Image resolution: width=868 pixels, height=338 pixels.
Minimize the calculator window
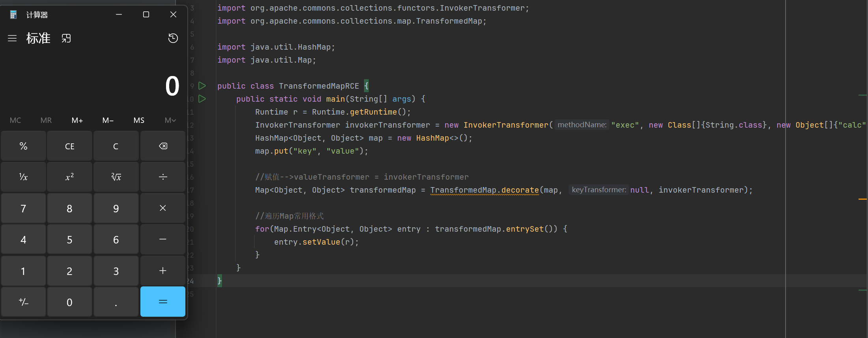tap(119, 15)
